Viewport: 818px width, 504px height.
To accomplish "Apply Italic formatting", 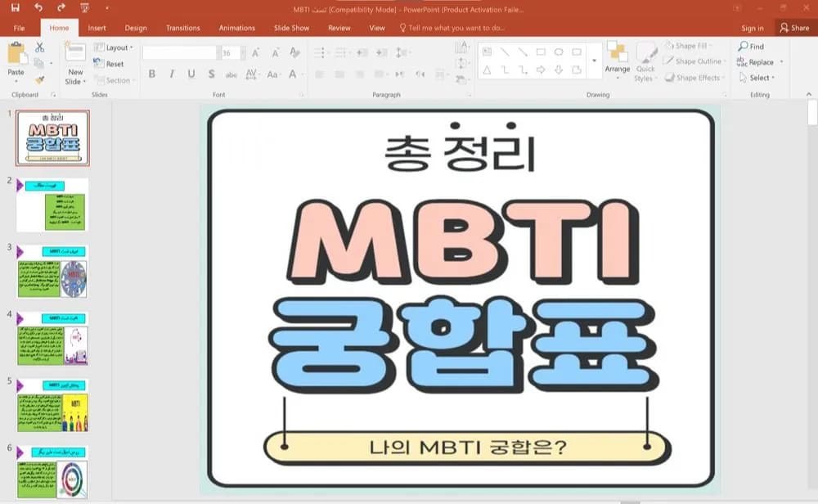I will pos(172,74).
